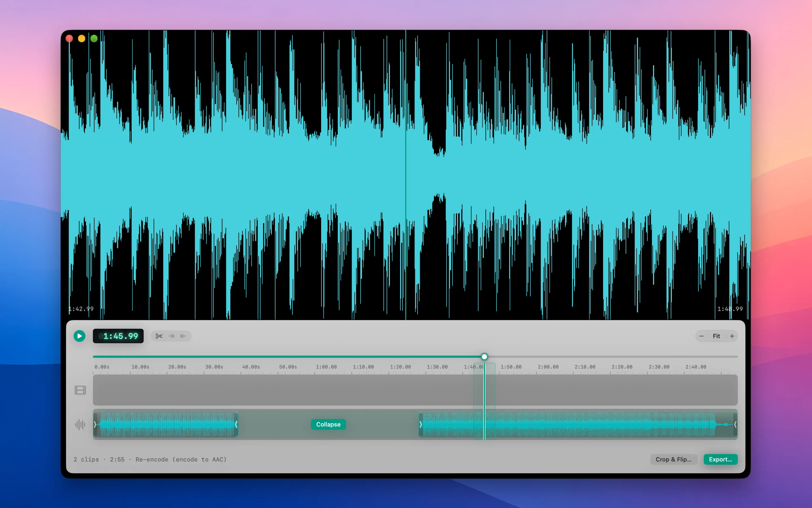The width and height of the screenshot is (812, 508).
Task: Fit the timeline to window
Action: [x=716, y=336]
